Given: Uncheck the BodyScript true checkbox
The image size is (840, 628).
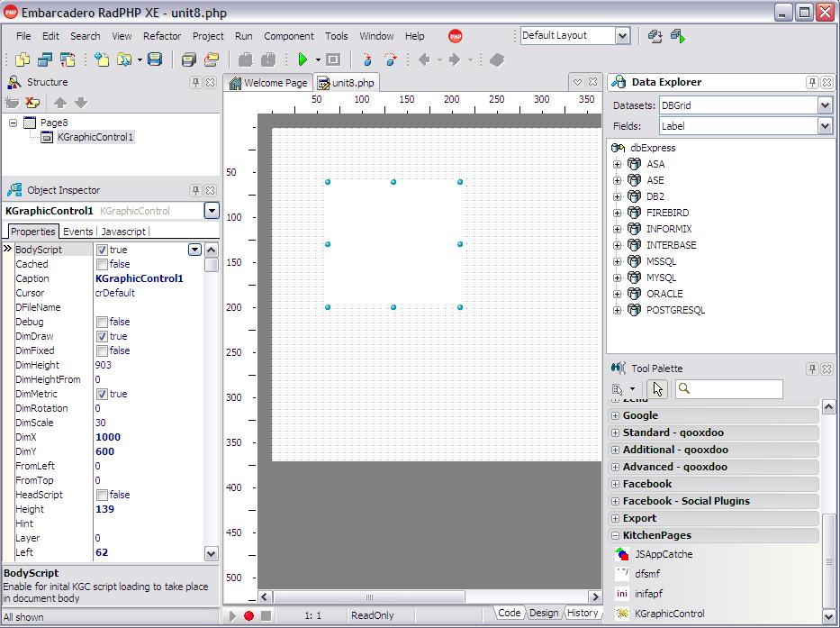Looking at the screenshot, I should pyautogui.click(x=102, y=250).
